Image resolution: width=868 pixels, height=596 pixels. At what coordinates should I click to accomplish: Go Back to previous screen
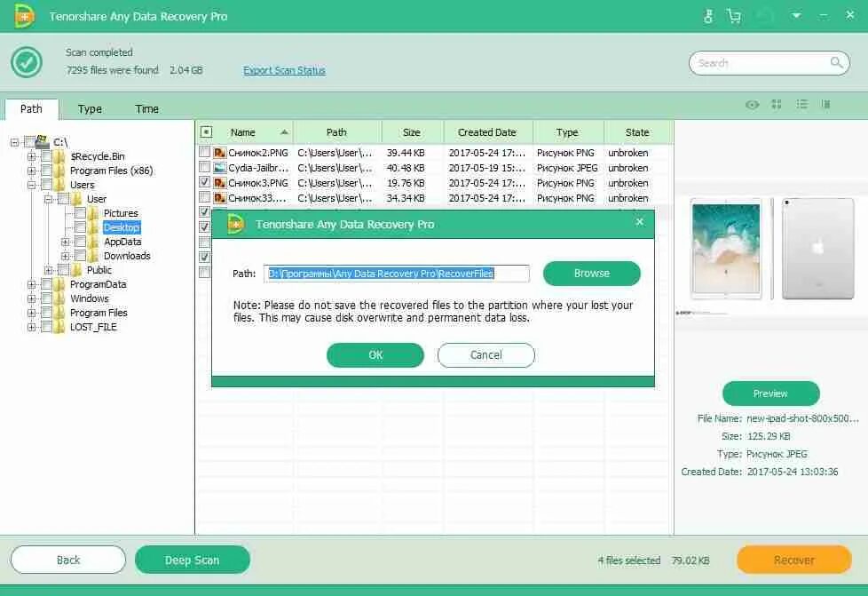(x=68, y=560)
